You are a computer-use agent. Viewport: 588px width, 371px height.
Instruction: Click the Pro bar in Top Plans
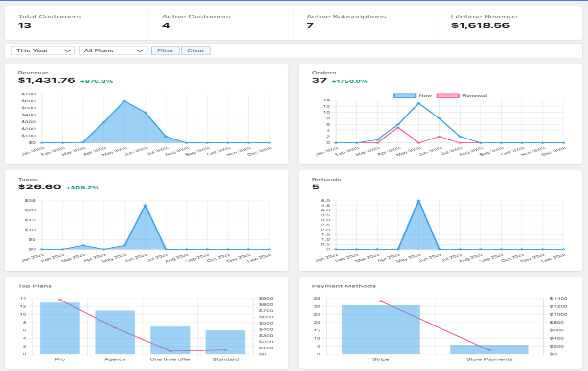(60, 328)
